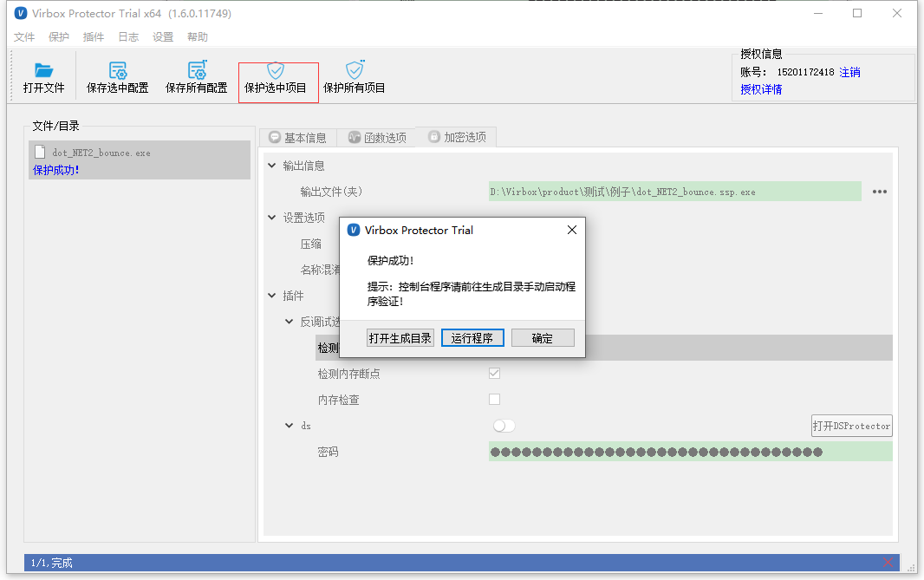Click the Save All Configs (保存所有配置) icon
This screenshot has width=924, height=580.
[x=197, y=69]
